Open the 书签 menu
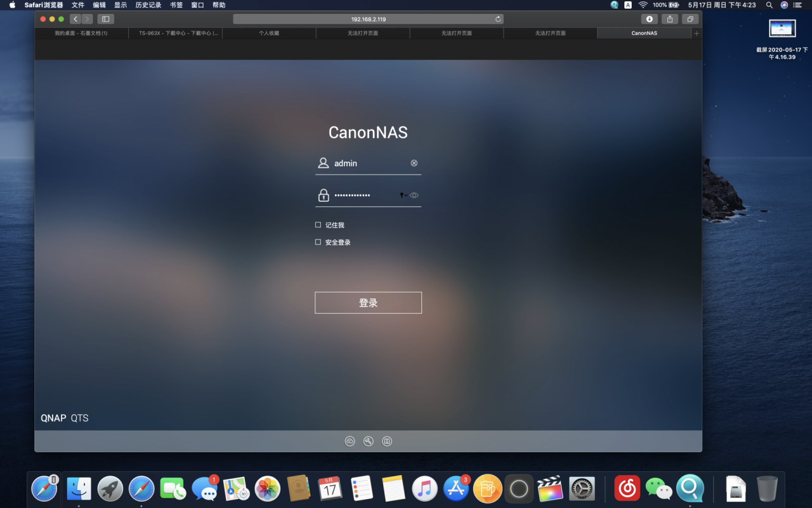Image resolution: width=812 pixels, height=508 pixels. coord(176,5)
